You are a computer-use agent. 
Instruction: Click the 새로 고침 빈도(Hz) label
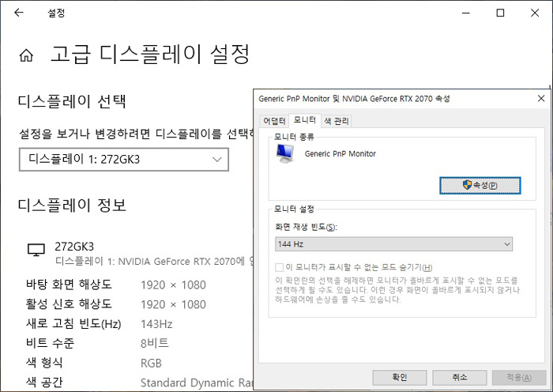point(73,323)
